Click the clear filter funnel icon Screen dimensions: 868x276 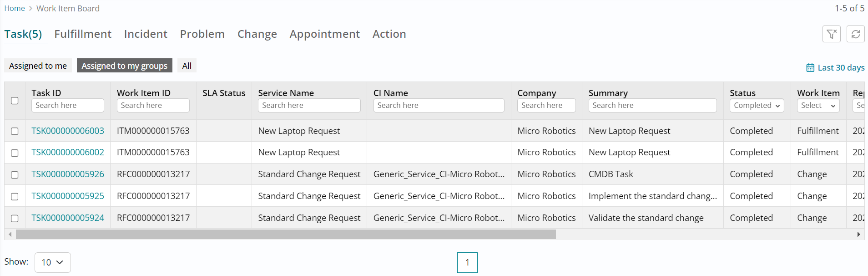(x=831, y=34)
